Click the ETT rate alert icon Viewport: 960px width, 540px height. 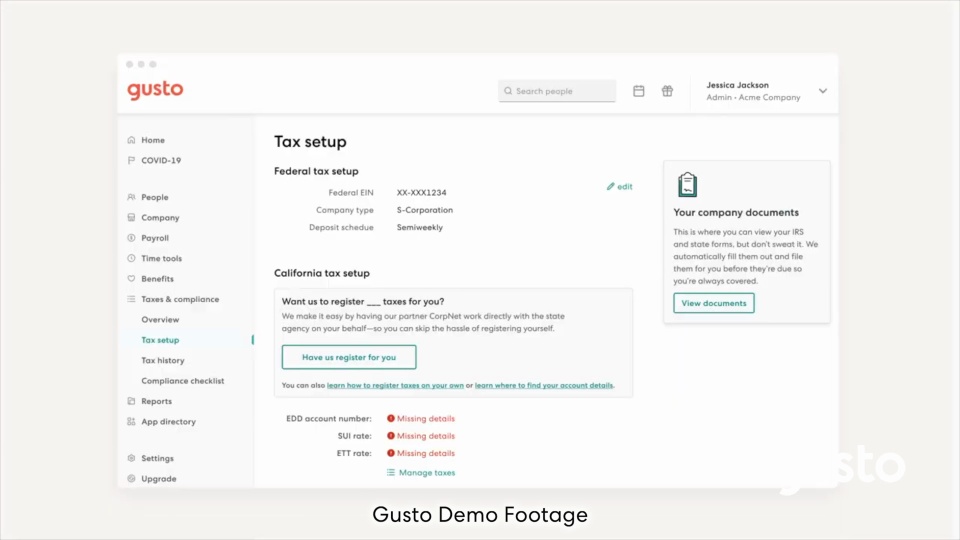pos(391,453)
